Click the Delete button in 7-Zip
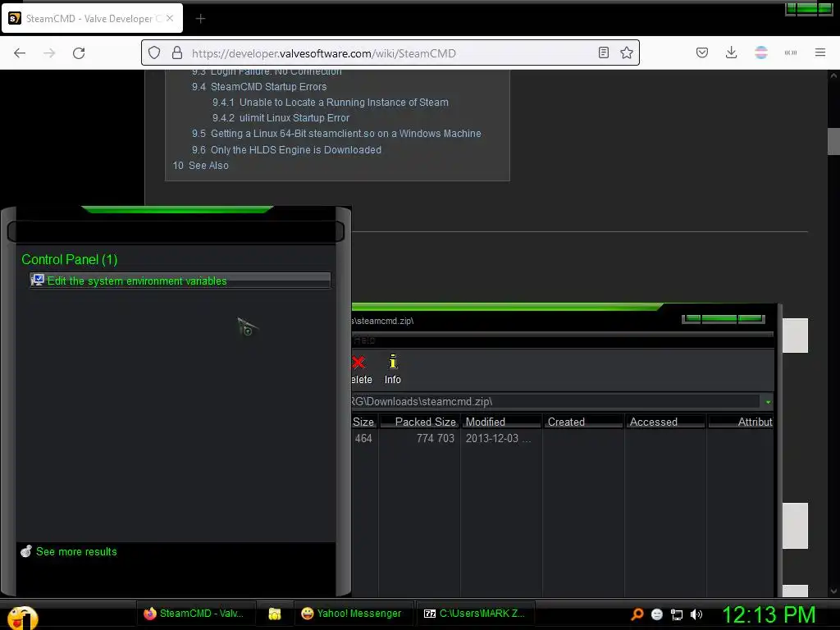The image size is (840, 630). pos(361,370)
